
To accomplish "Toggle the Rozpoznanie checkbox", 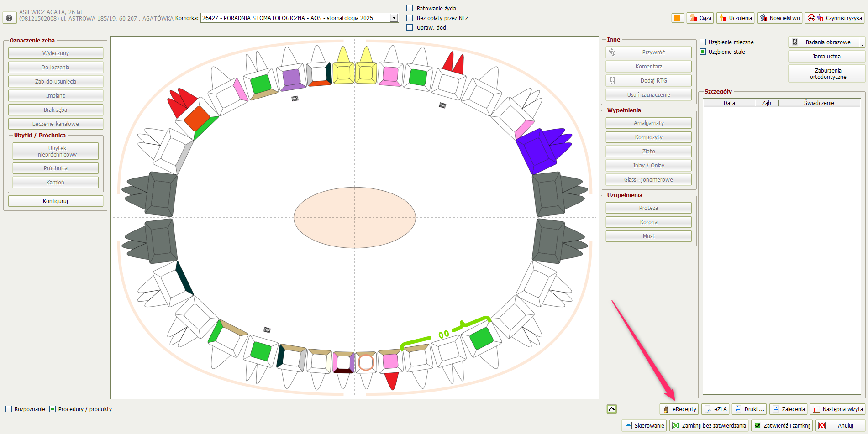I will (x=9, y=409).
